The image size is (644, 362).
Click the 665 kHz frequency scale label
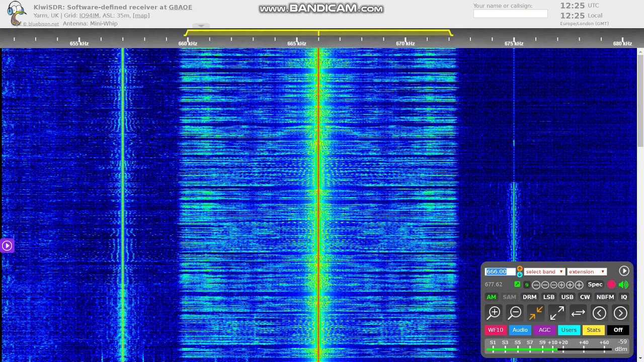tap(296, 44)
